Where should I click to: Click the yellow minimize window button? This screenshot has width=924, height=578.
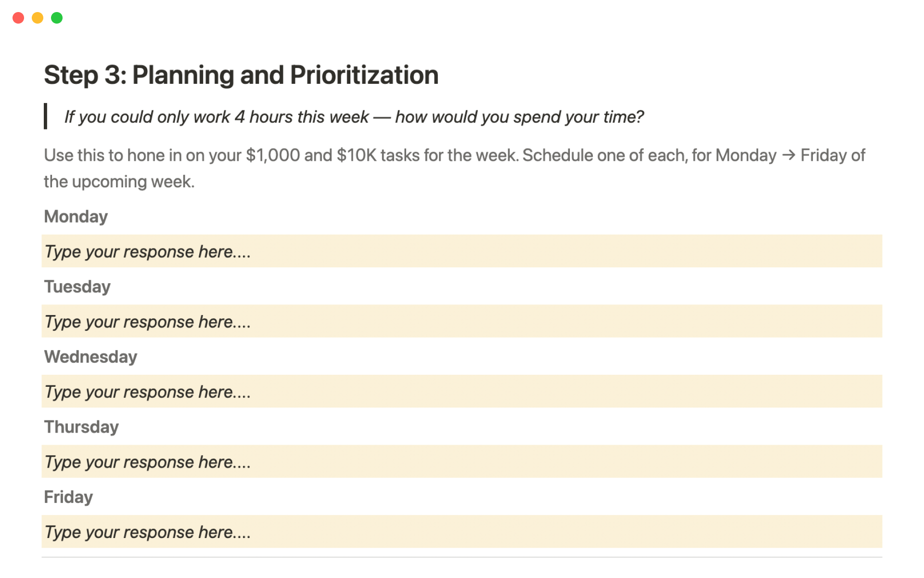click(38, 18)
